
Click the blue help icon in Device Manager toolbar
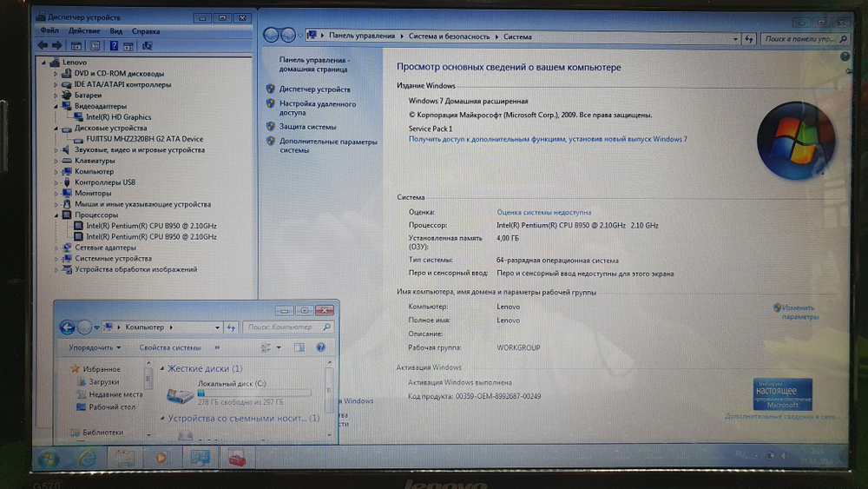[114, 46]
